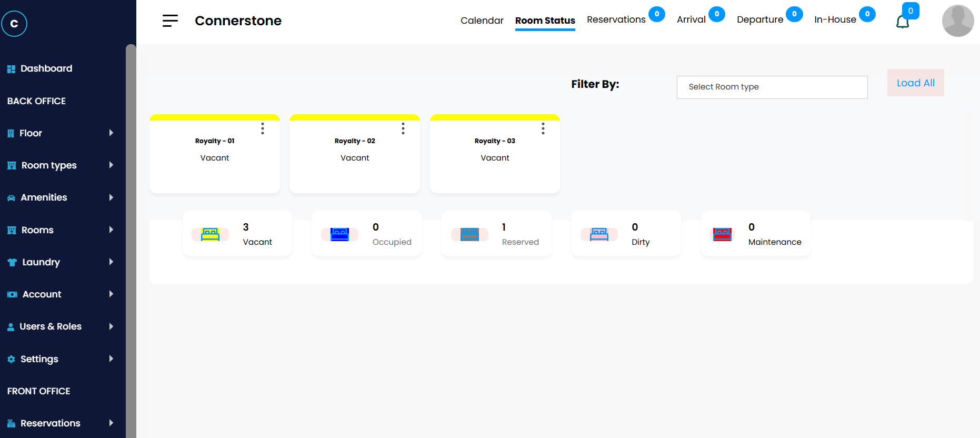Viewport: 980px width, 438px height.
Task: Click the Laundry shirt icon
Action: (x=12, y=262)
